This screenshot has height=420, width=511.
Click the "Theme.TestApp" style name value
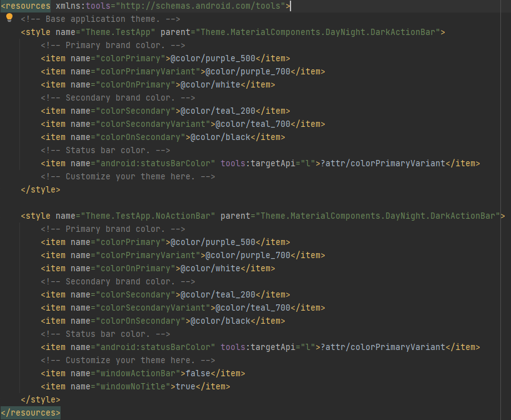pos(118,32)
